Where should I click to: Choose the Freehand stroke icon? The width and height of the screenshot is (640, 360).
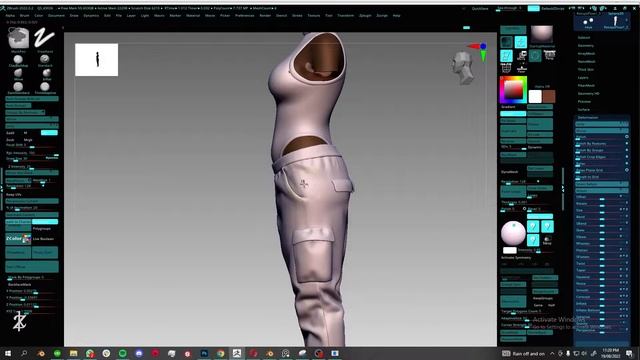(x=44, y=38)
